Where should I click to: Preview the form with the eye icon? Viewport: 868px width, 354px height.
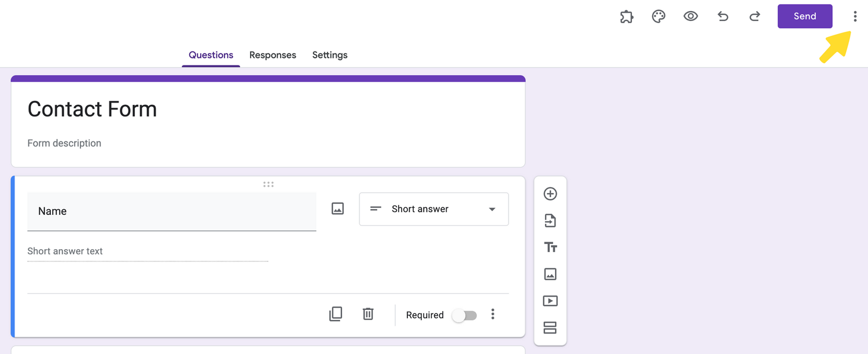click(690, 16)
